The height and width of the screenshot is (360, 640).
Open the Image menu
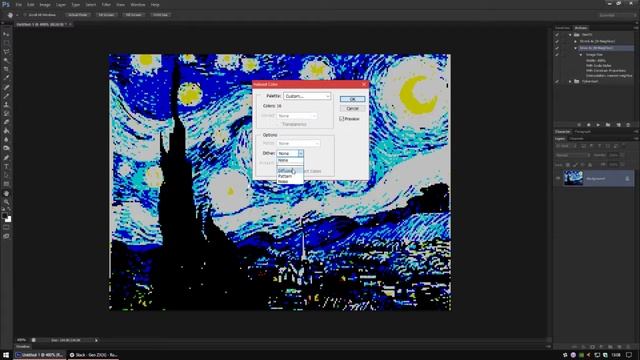click(x=45, y=5)
